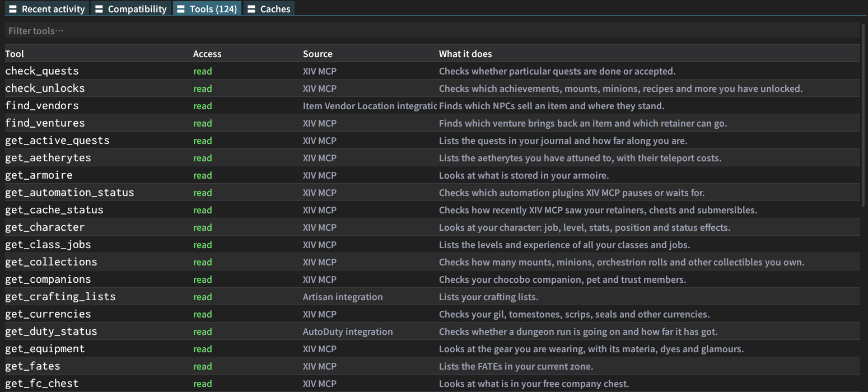Select the get_fates tool name

pyautogui.click(x=32, y=366)
